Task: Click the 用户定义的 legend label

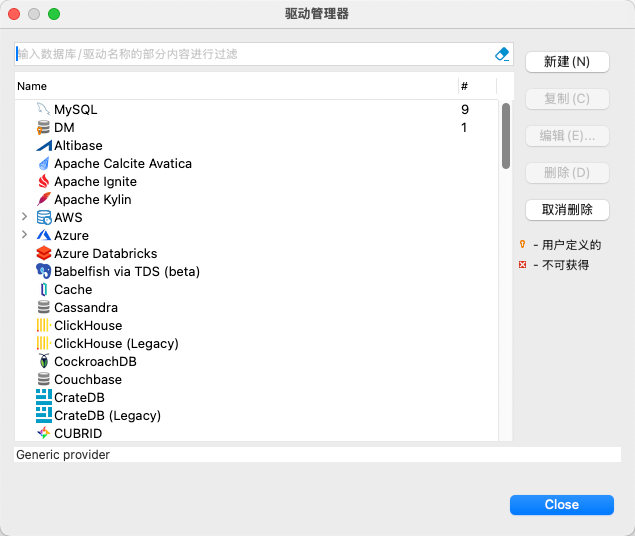Action: (x=571, y=245)
